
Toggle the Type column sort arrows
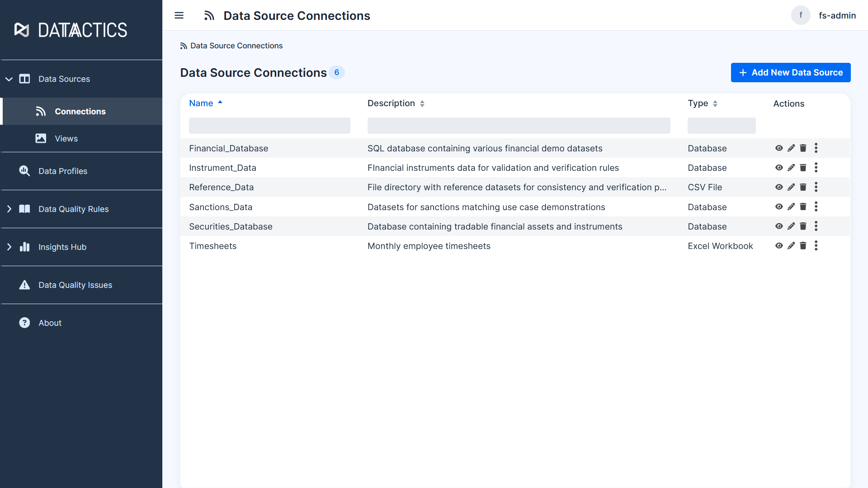[715, 103]
